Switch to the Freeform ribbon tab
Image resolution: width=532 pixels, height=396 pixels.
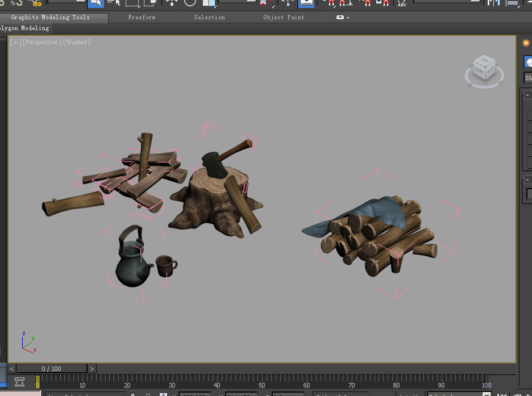tap(142, 17)
